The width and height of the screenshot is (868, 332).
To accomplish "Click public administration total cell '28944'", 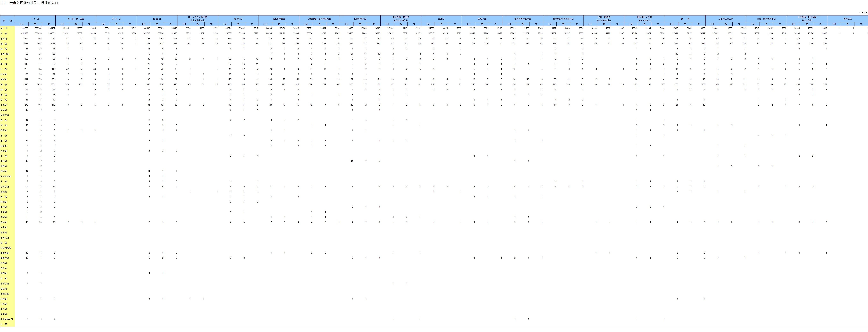I will point(797,28).
